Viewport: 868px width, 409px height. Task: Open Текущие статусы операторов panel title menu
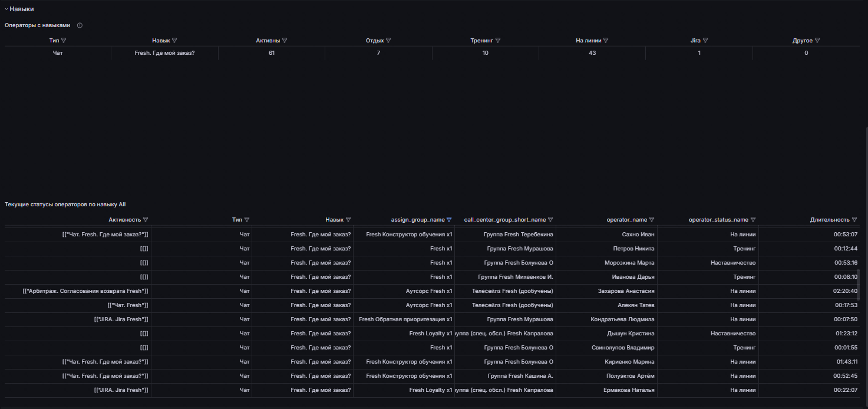65,204
